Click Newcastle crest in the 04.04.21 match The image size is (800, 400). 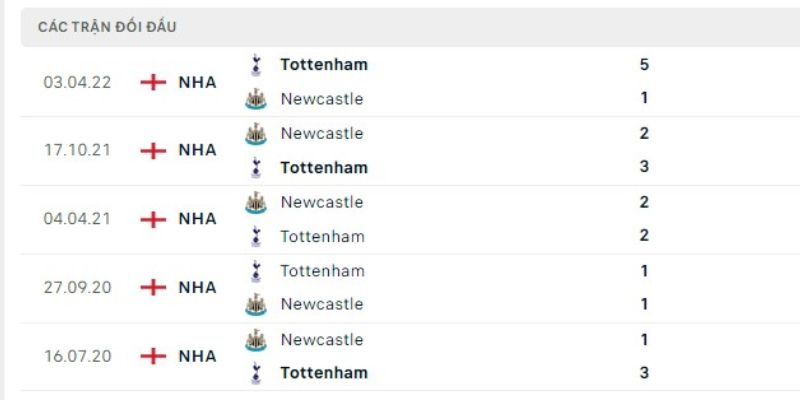click(256, 202)
